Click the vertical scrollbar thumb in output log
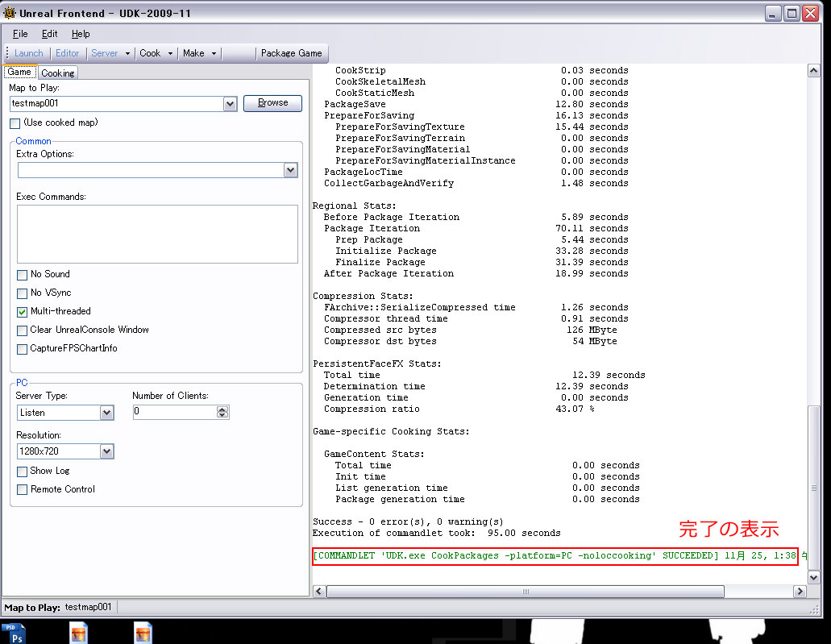 coord(814,488)
